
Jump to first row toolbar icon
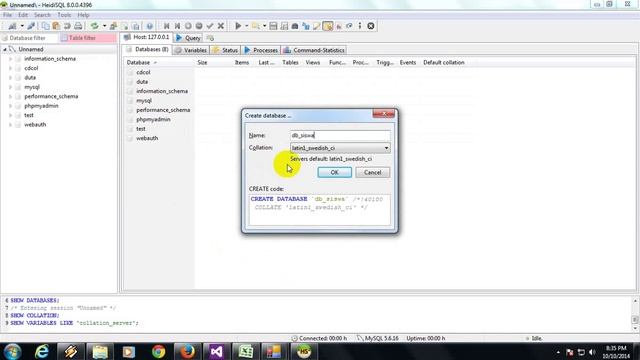coord(166,26)
